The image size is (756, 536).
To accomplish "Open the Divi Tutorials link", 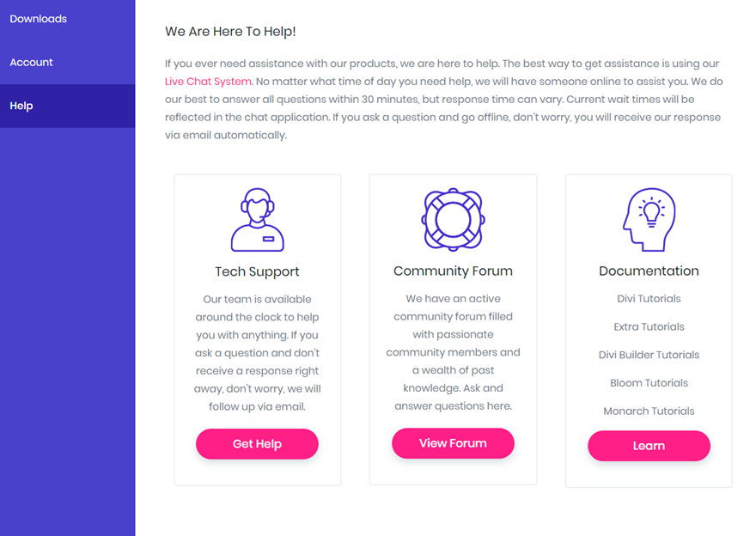I will (x=649, y=299).
